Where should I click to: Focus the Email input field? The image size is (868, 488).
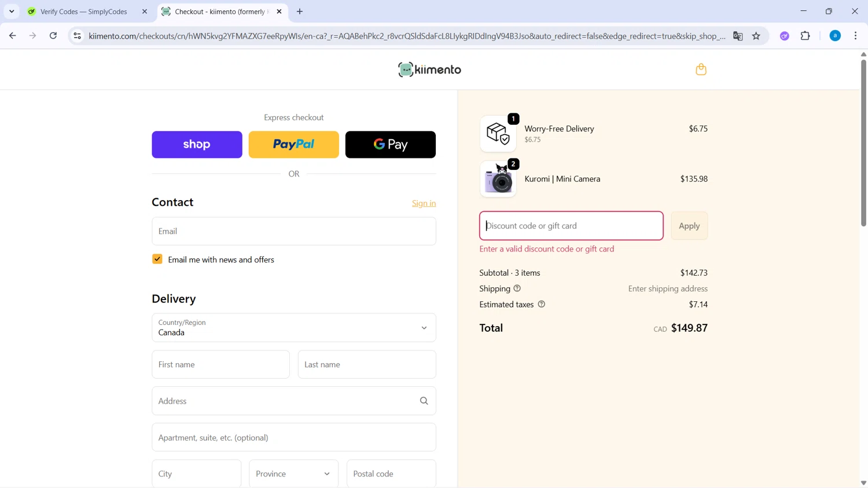294,231
